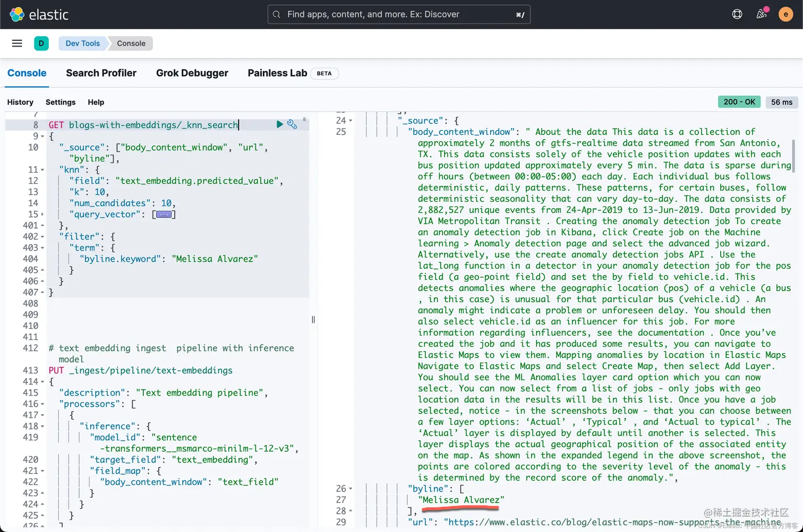
Task: Collapse the processors array at line 416
Action: pyautogui.click(x=42, y=404)
